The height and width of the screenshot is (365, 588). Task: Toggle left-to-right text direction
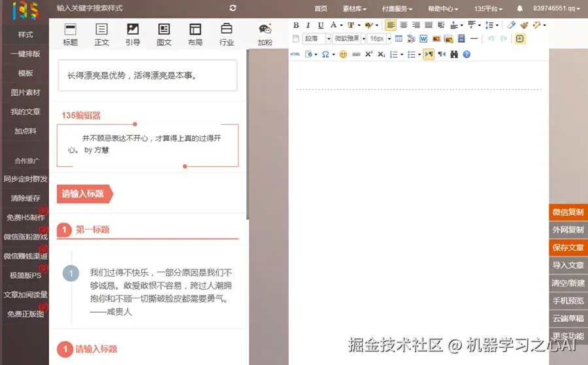tap(429, 54)
